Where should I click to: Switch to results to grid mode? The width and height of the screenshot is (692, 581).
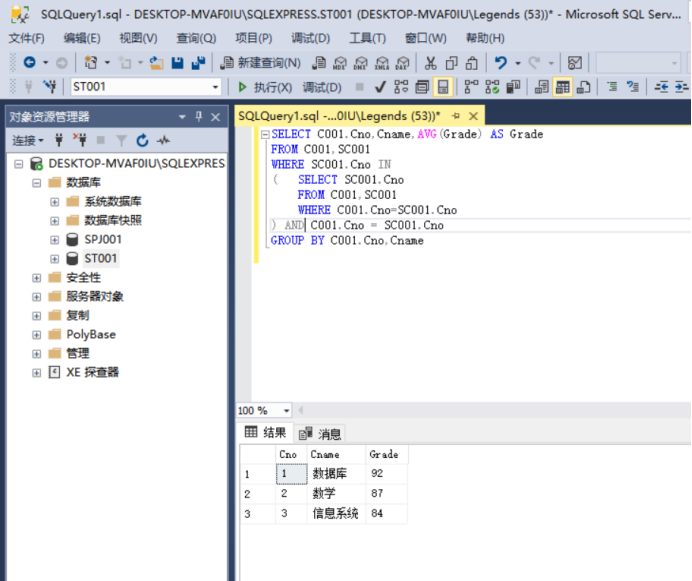coord(562,87)
